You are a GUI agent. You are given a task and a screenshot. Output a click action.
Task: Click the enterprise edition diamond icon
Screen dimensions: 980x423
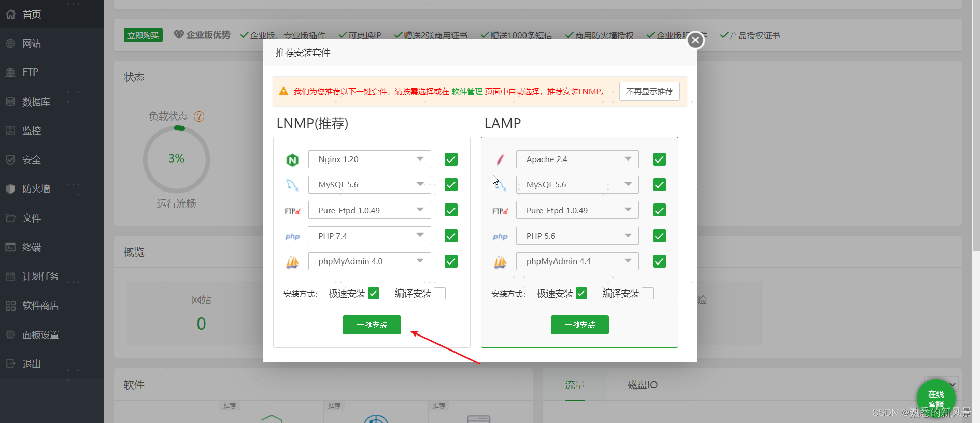click(x=179, y=35)
